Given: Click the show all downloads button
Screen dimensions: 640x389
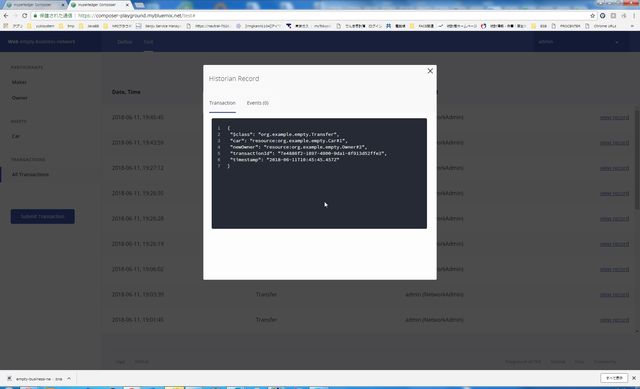Looking at the screenshot, I should 614,378.
